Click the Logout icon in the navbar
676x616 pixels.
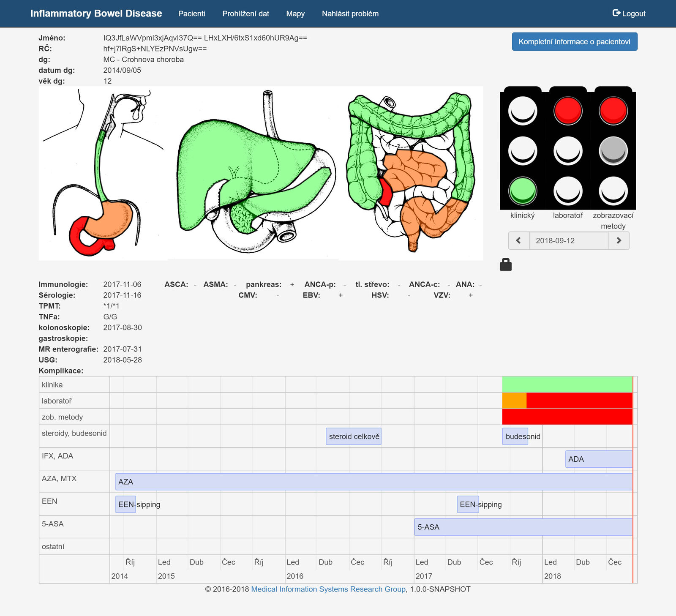coord(616,13)
